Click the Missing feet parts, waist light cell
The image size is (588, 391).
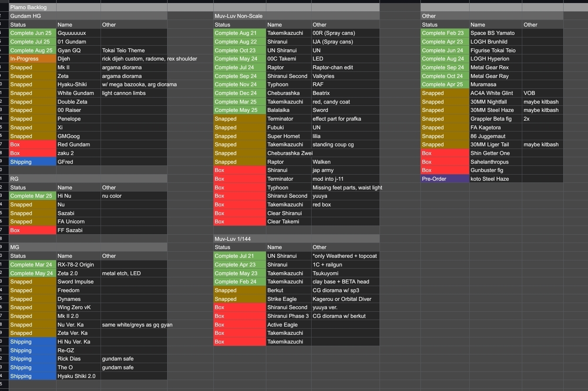(346, 188)
